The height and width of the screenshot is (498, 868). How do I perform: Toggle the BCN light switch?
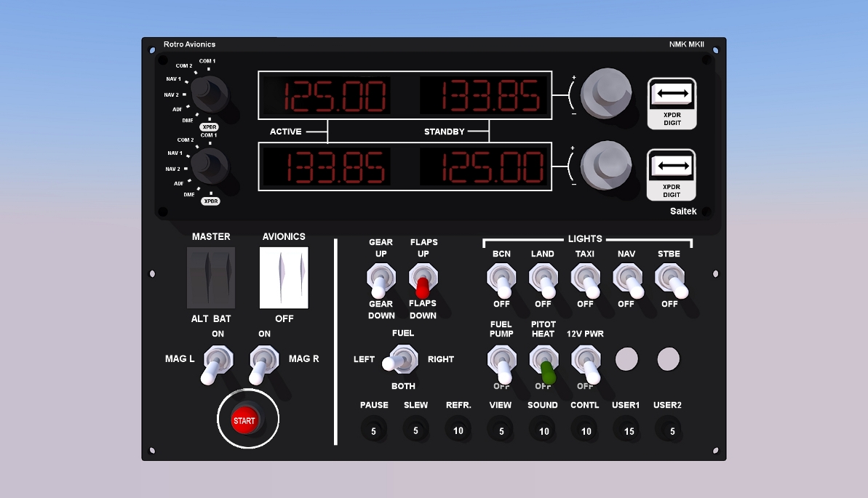tap(501, 280)
